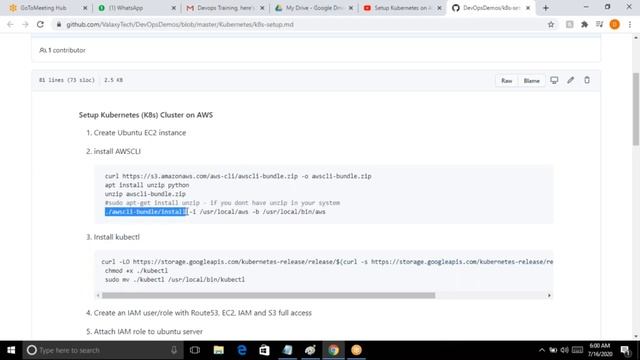This screenshot has height=360, width=640.
Task: Edit this file with the pencil icon
Action: click(570, 80)
